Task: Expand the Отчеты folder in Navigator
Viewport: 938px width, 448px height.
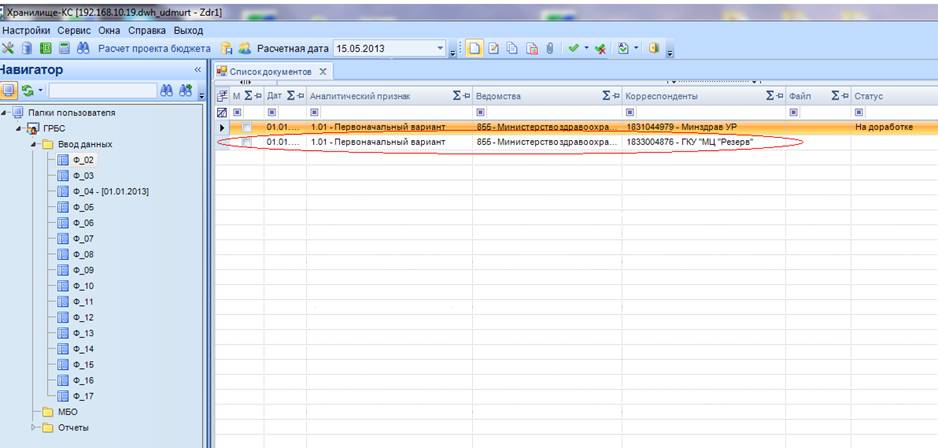Action: pos(34,428)
